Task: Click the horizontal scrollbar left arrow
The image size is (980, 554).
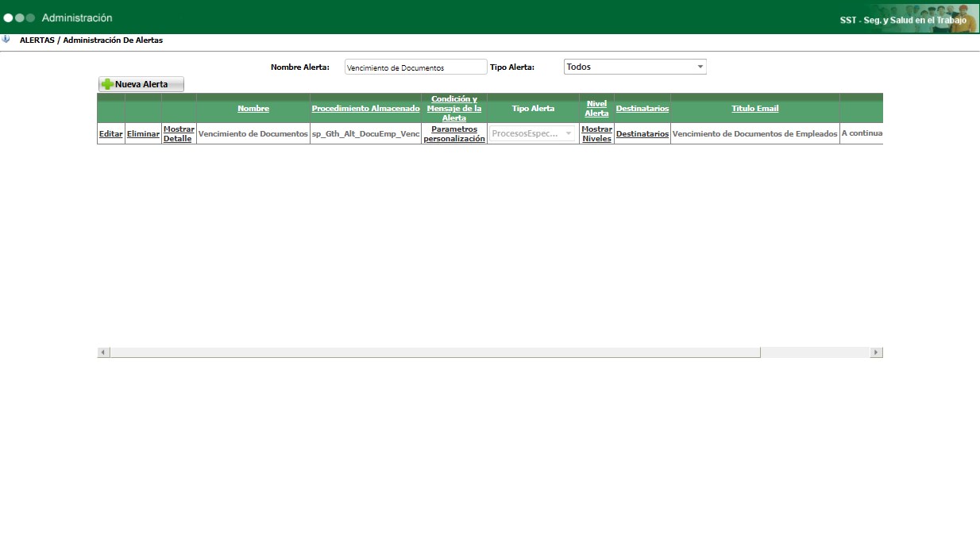Action: 103,352
